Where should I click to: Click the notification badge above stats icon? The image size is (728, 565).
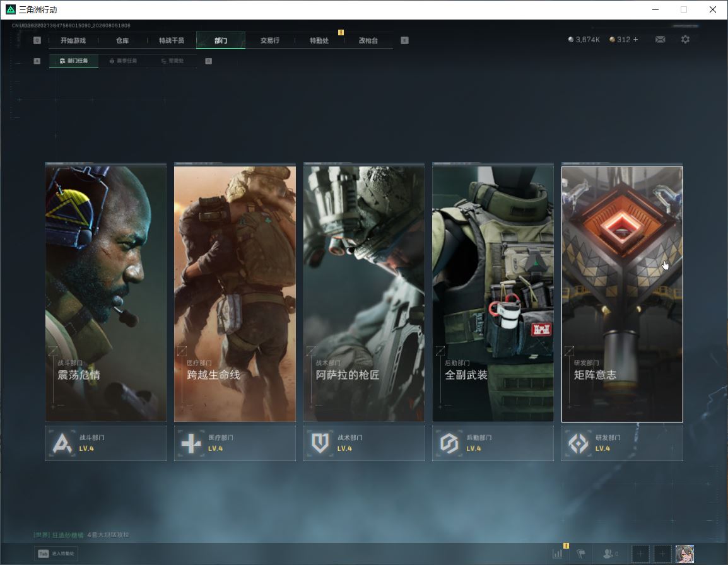pyautogui.click(x=566, y=545)
